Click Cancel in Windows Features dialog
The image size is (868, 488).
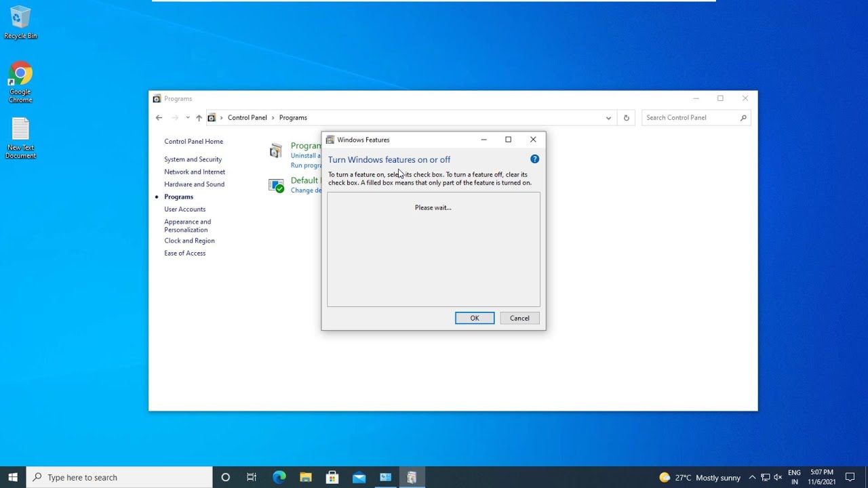coord(519,318)
